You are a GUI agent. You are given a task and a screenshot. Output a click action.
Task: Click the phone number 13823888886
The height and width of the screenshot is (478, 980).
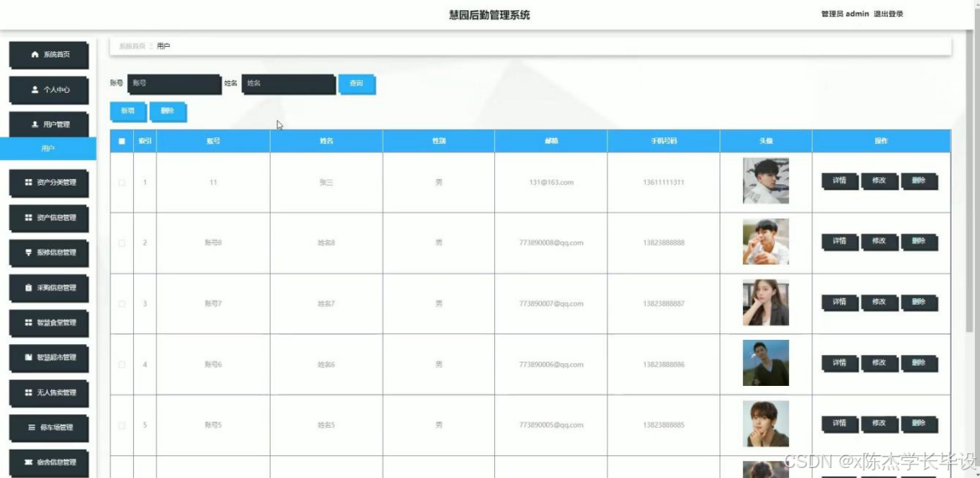(x=663, y=364)
